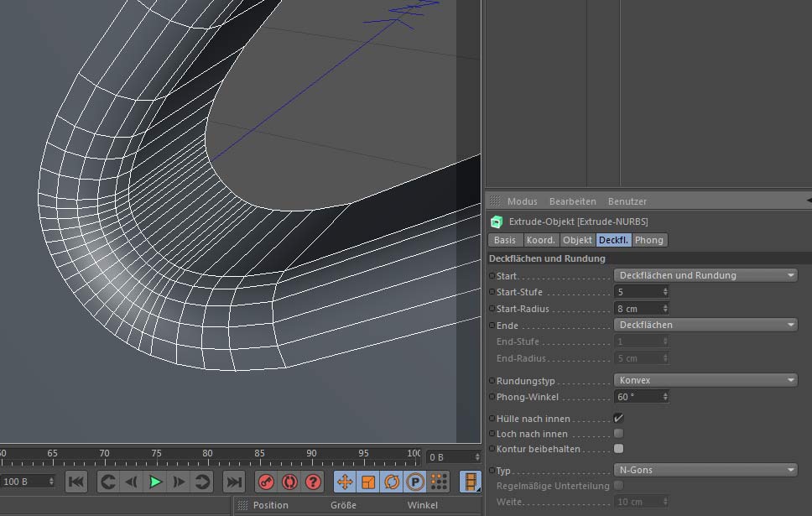Toggle the scale key icon
The image size is (812, 516).
tap(368, 482)
